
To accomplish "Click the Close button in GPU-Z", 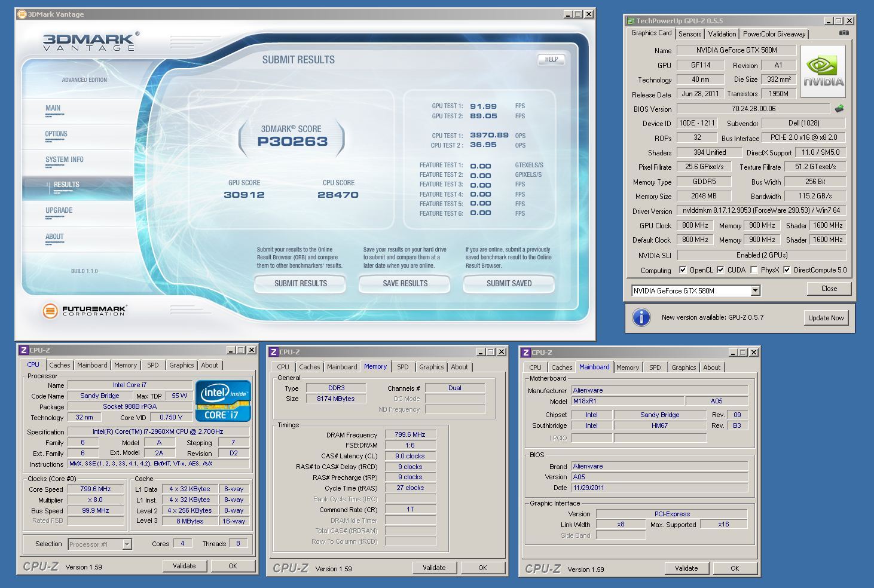I will pos(829,289).
